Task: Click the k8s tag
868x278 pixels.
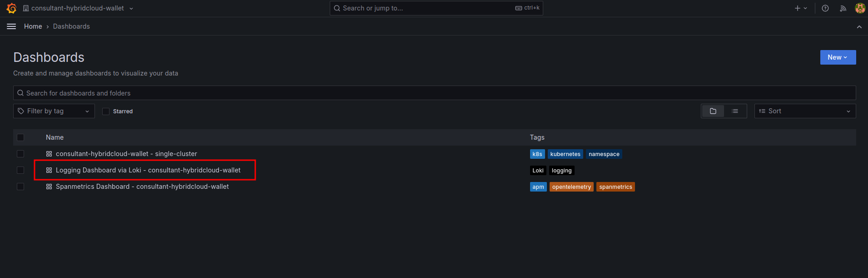Action: point(537,154)
